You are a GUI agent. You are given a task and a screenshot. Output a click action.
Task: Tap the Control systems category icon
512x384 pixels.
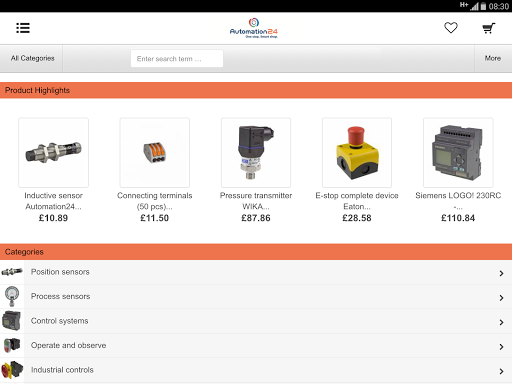12,321
